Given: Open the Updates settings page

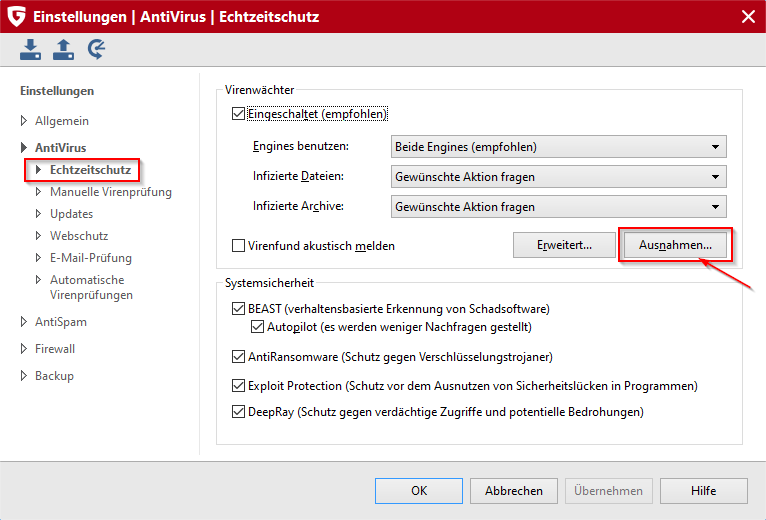Looking at the screenshot, I should (71, 214).
